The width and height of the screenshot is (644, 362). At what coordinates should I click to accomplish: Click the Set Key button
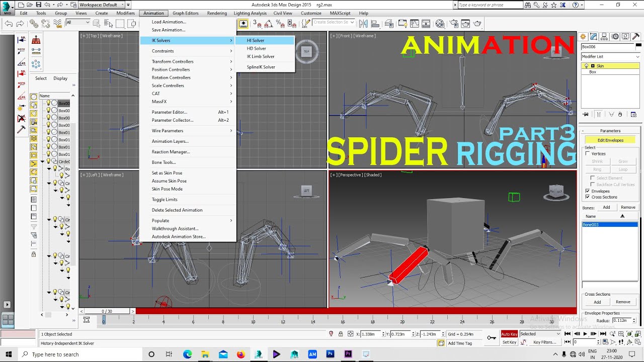pos(509,342)
